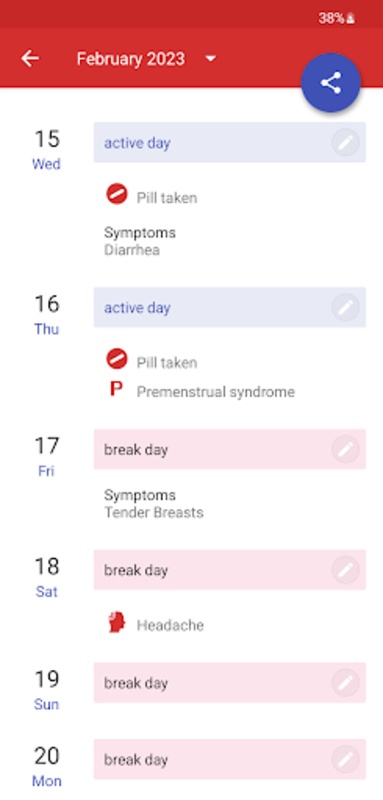383x800 pixels.
Task: Tap the battery indicator in the status bar
Action: coord(337,19)
